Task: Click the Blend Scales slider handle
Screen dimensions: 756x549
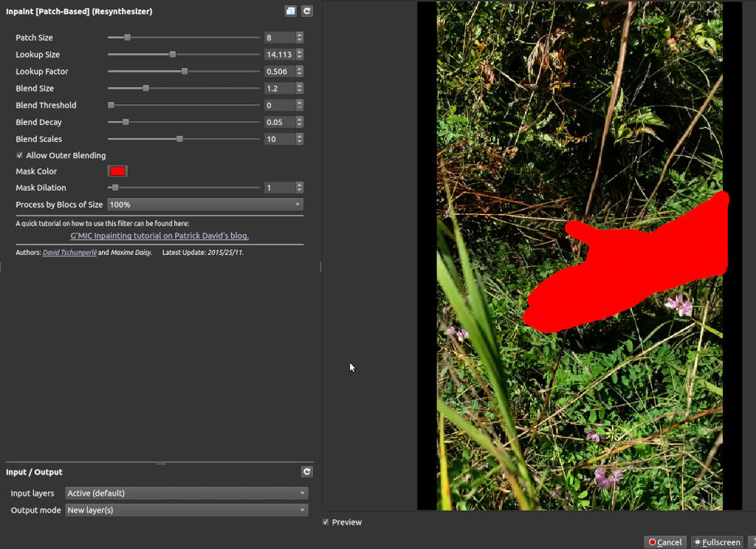Action: (x=179, y=138)
